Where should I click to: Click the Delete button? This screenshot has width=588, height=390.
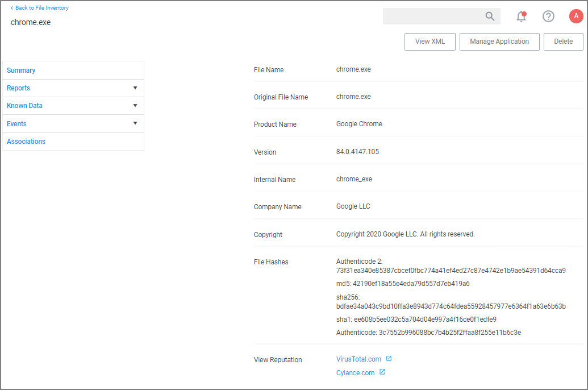563,41
